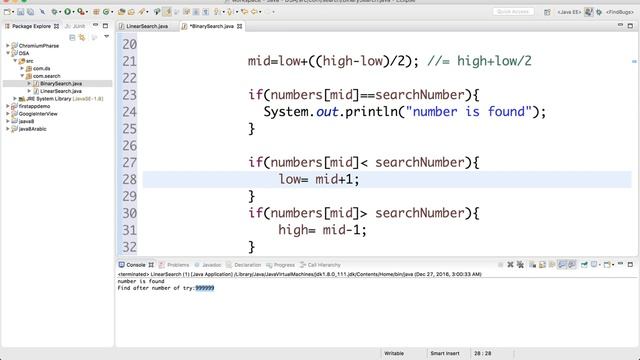Screen dimensions: 640x360
Task: Click line number 24 in gutter
Action: point(129,112)
